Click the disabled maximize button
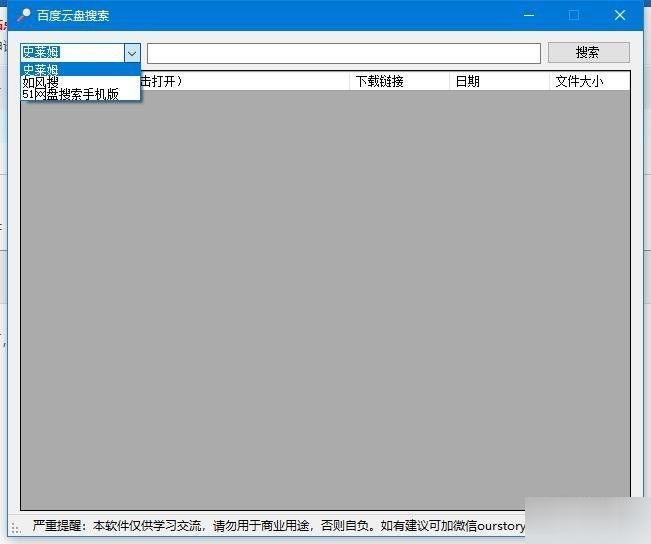 click(574, 15)
